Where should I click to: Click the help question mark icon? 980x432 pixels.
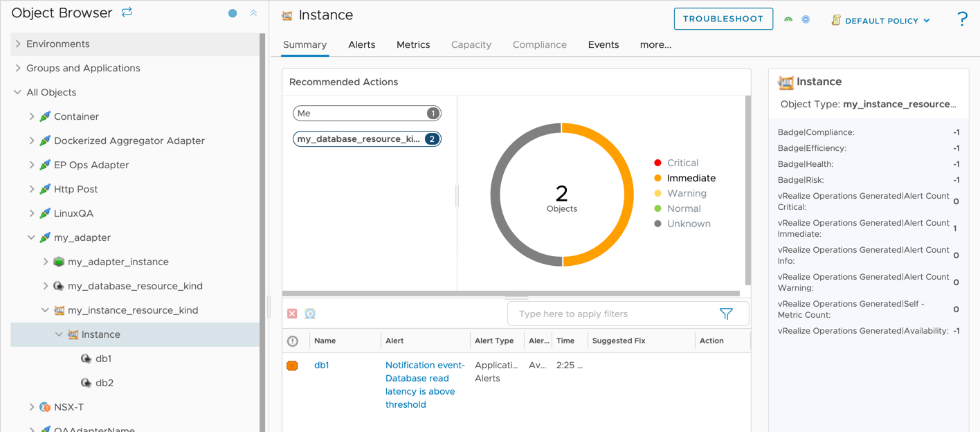(961, 19)
